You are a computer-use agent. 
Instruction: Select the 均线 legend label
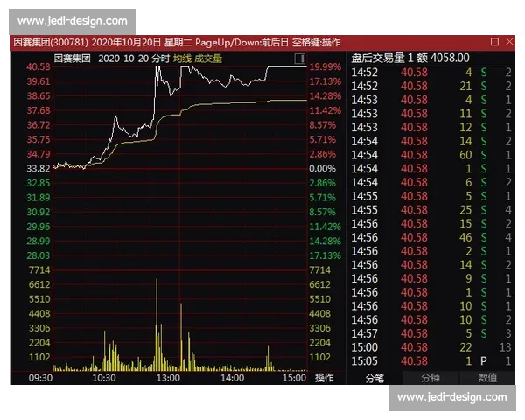click(182, 59)
